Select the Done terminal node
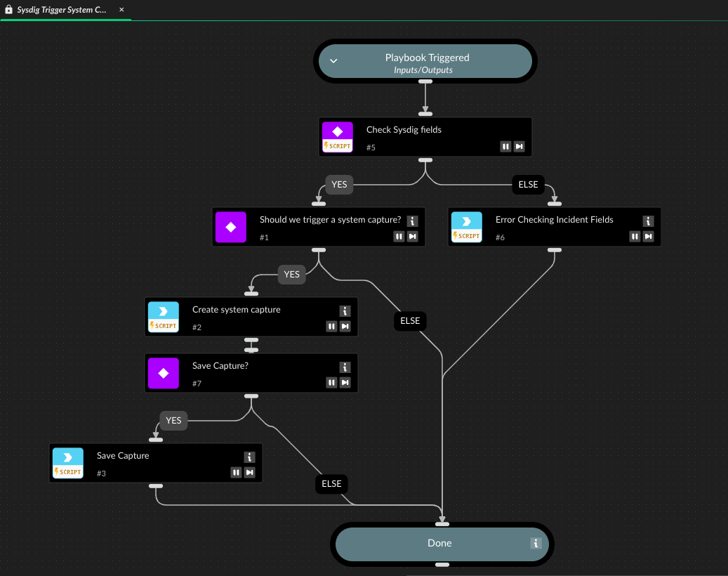728x576 pixels. [x=439, y=543]
